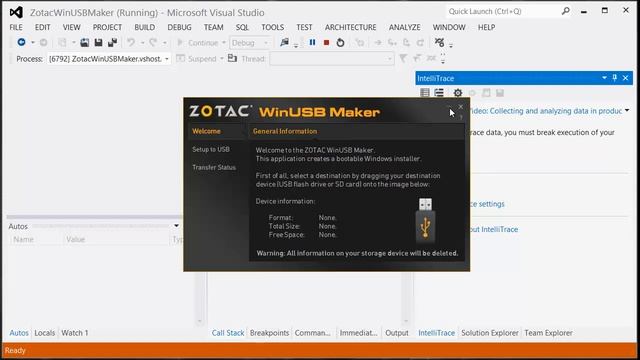Switch to the Watch 1 tab
The height and width of the screenshot is (360, 640).
pos(75,333)
